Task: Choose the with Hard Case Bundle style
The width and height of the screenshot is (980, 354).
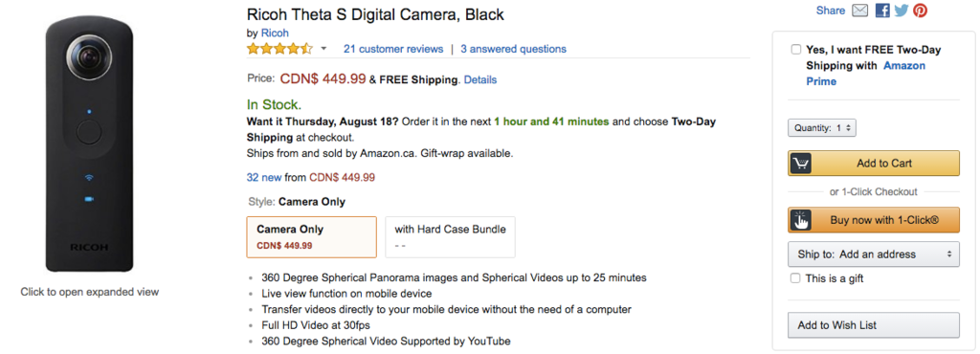Action: point(450,237)
